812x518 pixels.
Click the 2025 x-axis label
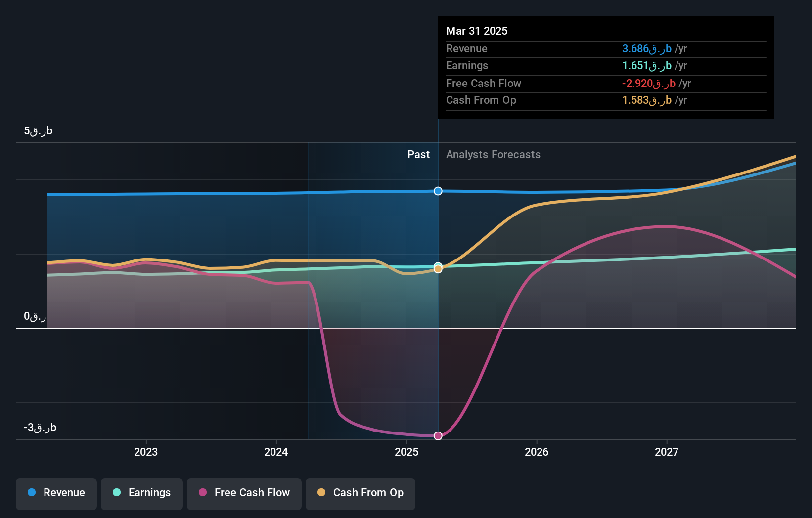406,452
